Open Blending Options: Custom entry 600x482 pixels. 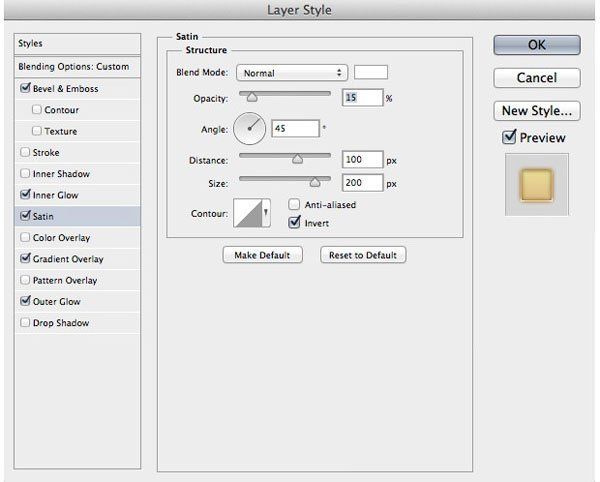click(77, 67)
